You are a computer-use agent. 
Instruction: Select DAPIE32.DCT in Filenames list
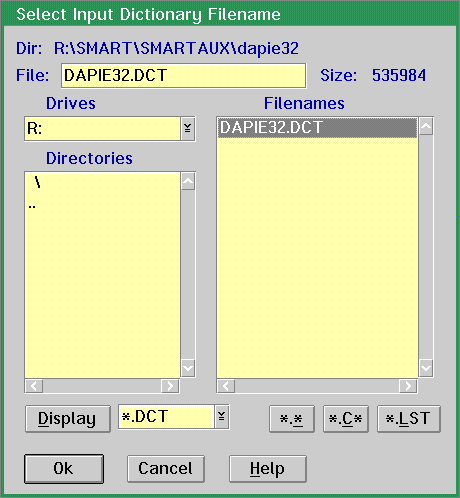point(317,127)
